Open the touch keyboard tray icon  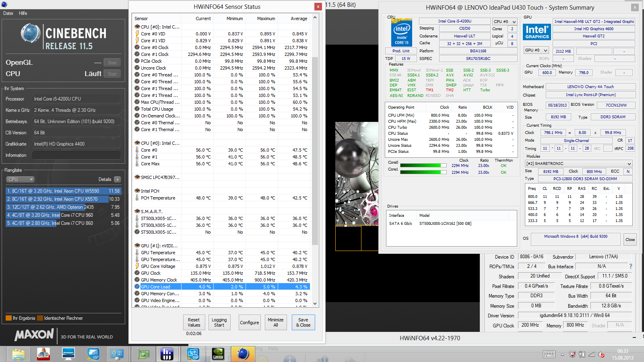[x=549, y=354]
